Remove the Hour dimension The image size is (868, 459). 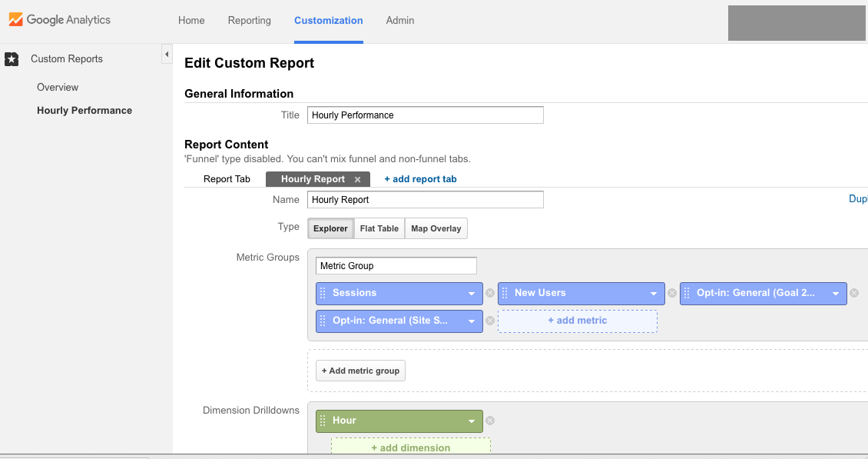(489, 421)
